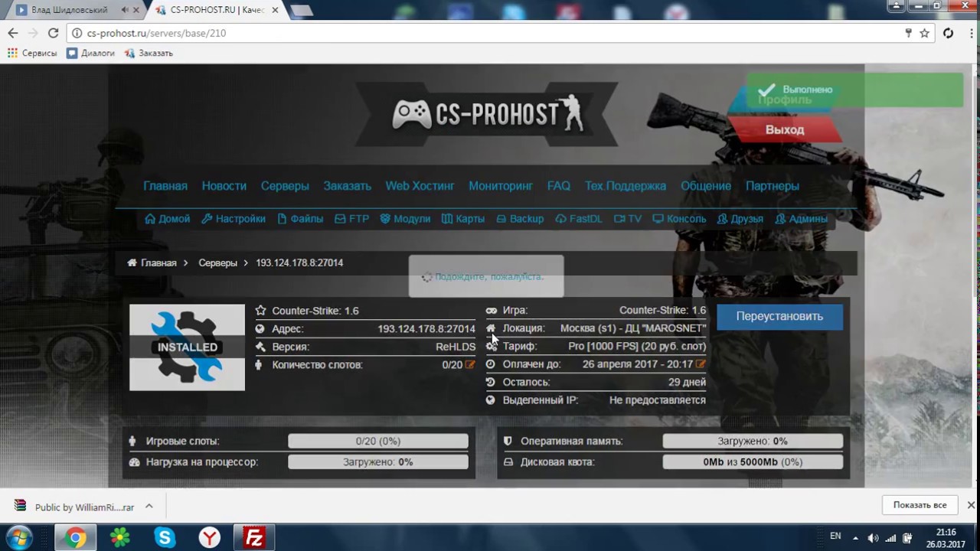This screenshot has height=551, width=980.
Task: Open Yandex browser from the taskbar
Action: click(210, 538)
